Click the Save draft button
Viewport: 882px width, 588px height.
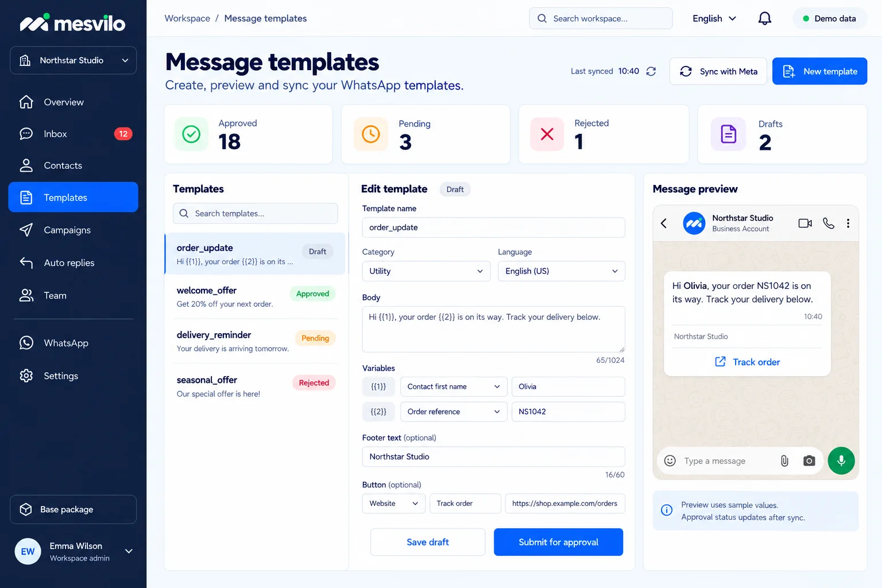tap(428, 542)
